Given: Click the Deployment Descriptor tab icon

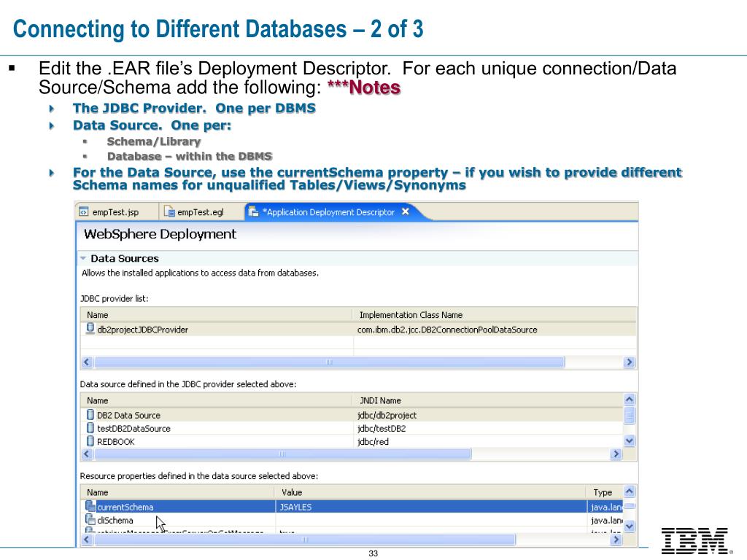Looking at the screenshot, I should (254, 212).
